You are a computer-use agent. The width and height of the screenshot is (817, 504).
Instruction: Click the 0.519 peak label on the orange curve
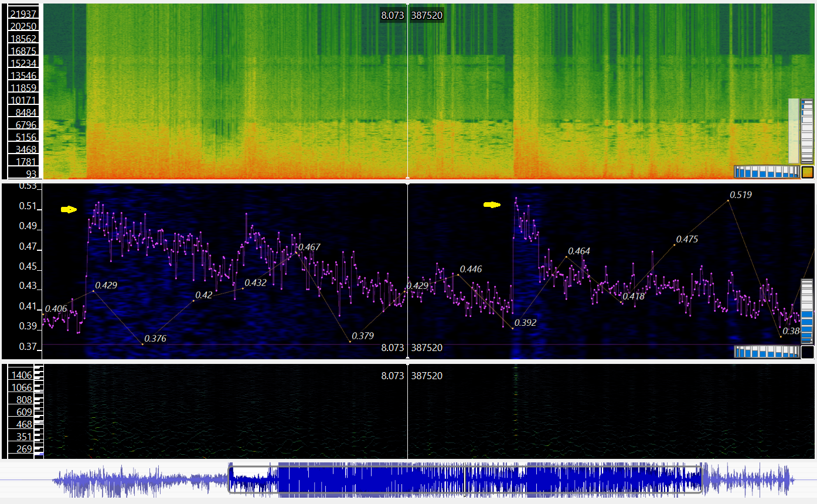click(740, 195)
